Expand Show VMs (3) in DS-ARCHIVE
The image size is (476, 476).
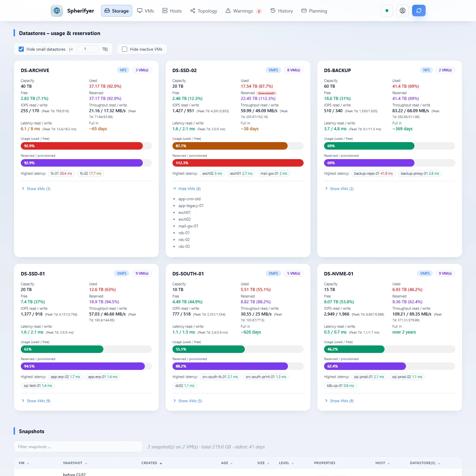(36, 189)
